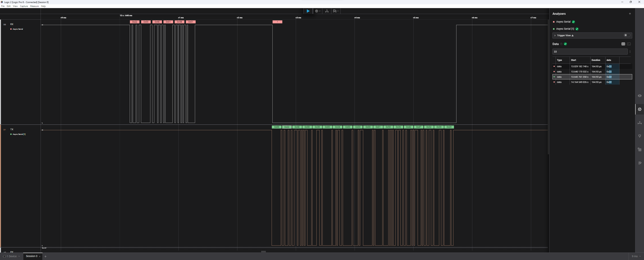Add a new session tab
The image size is (644, 260).
(x=45, y=256)
